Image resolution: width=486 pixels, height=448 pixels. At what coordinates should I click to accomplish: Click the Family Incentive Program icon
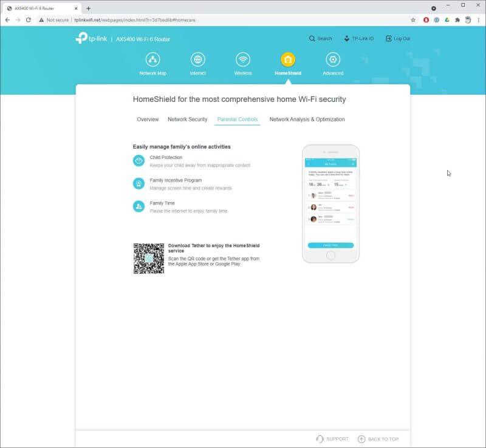139,184
